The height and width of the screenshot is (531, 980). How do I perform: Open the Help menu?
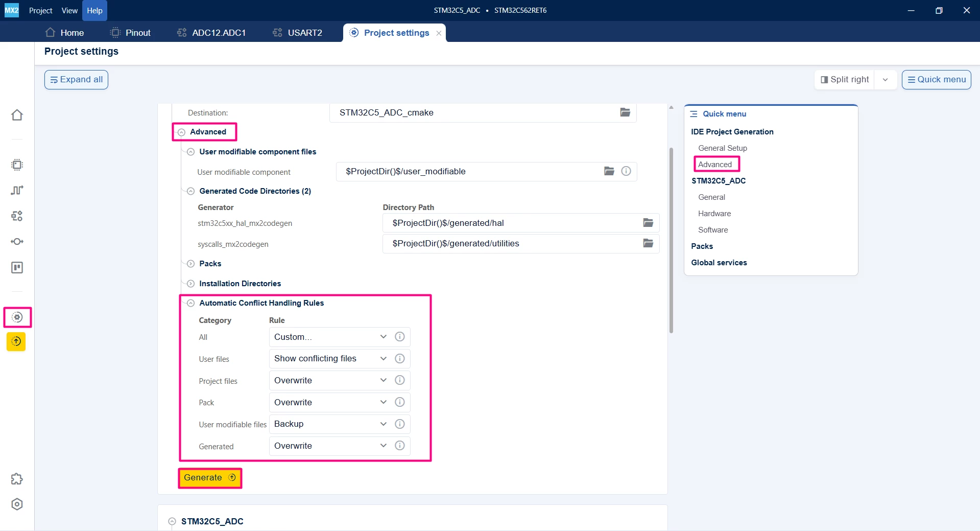coord(94,10)
